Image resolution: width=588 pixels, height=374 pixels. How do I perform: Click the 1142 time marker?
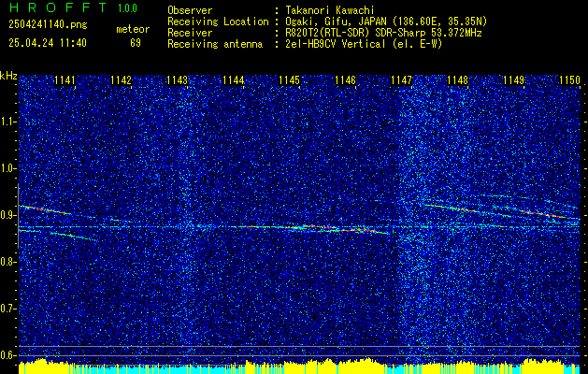coord(122,79)
